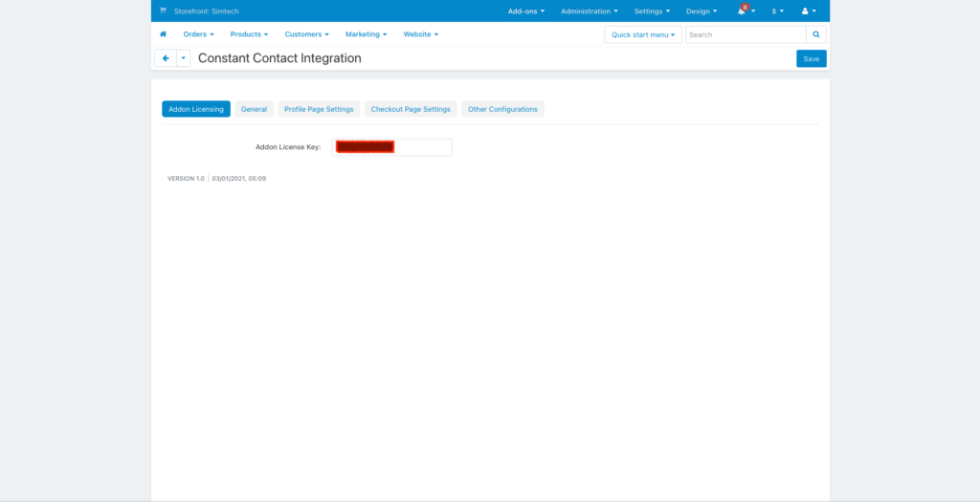Open the Products menu
This screenshot has height=502, width=980.
click(x=249, y=34)
